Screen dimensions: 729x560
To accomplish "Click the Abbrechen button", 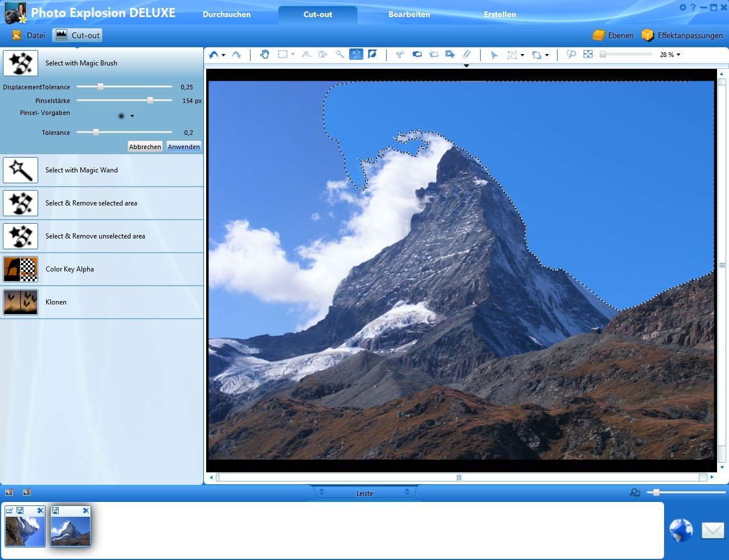I will coord(145,147).
